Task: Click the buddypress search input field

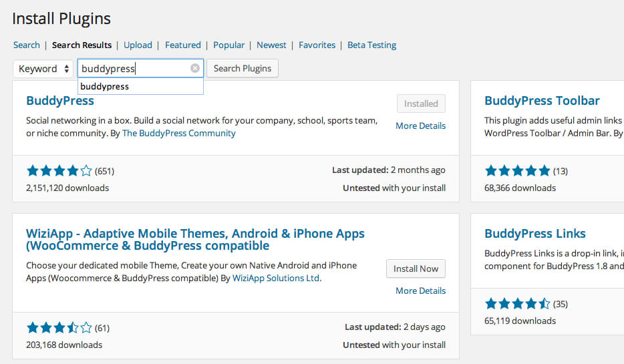Action: [140, 68]
